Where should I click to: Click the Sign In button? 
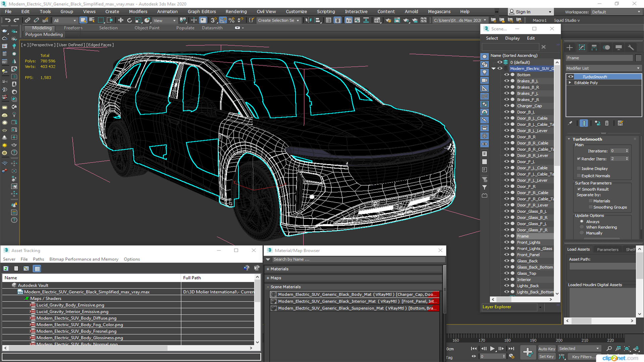point(530,12)
